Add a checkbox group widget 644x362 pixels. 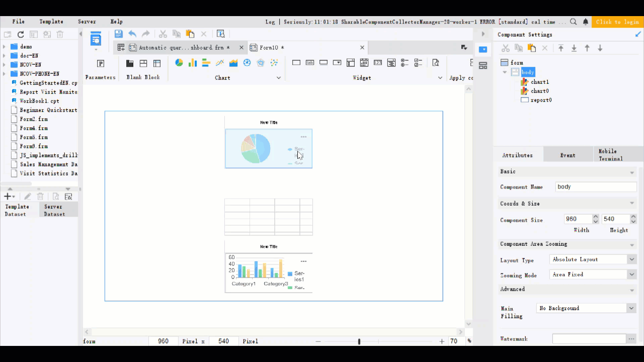click(419, 63)
